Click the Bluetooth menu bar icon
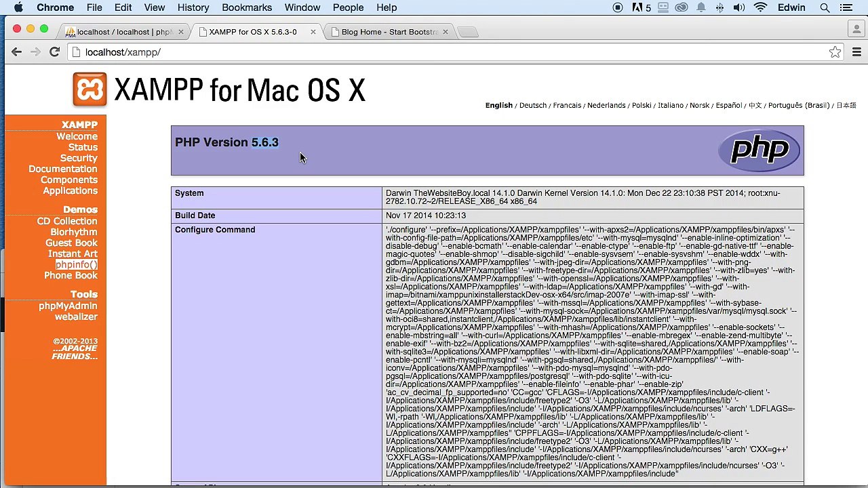868x488 pixels. [x=719, y=7]
